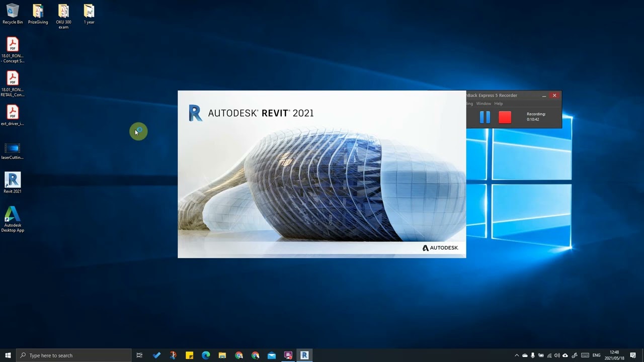Select the laserCuttin... video file icon

(x=13, y=151)
